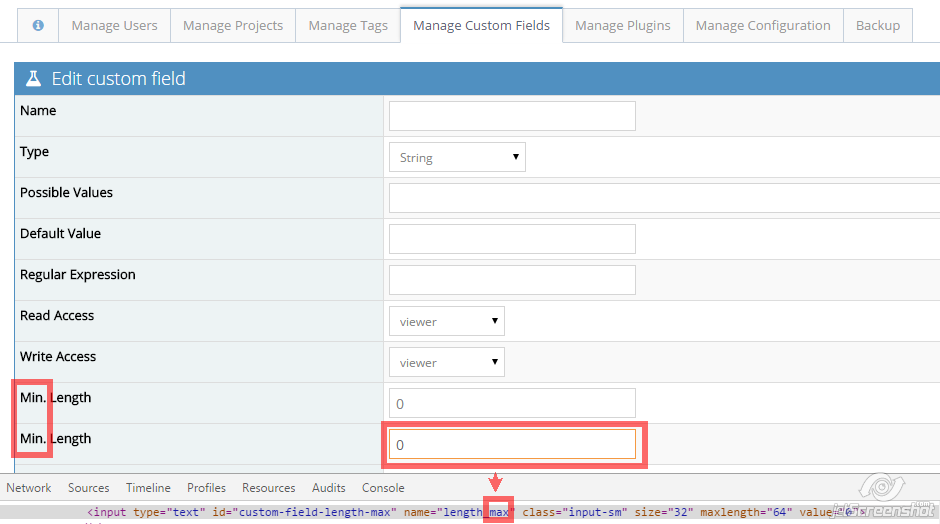940x524 pixels.
Task: Open the Sources DevTools panel
Action: pyautogui.click(x=88, y=488)
